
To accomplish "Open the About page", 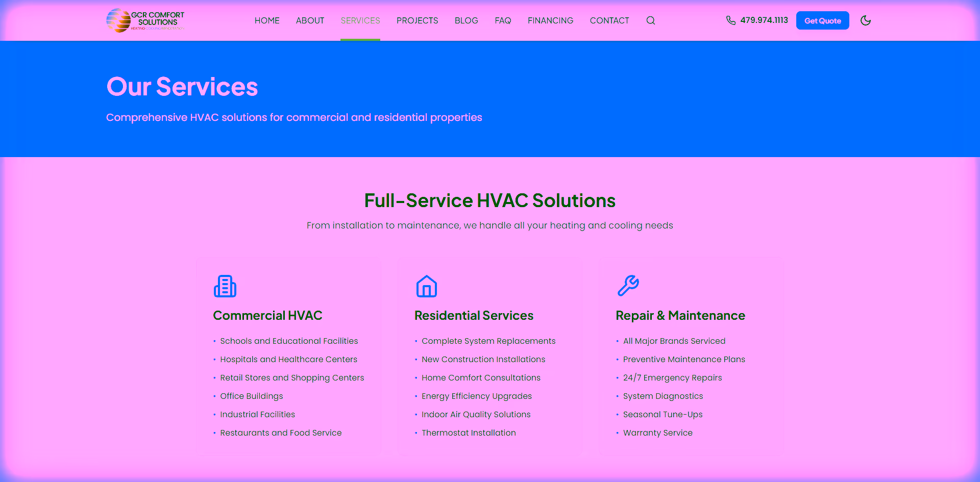I will tap(310, 20).
